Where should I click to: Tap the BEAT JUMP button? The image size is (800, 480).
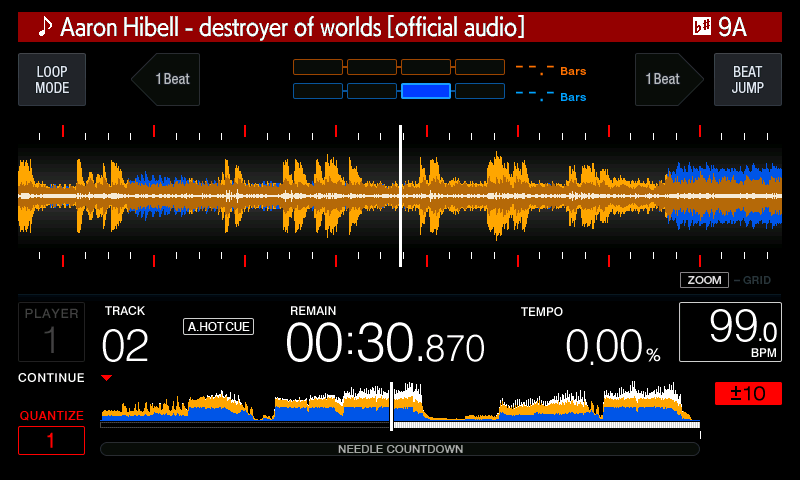pos(747,80)
